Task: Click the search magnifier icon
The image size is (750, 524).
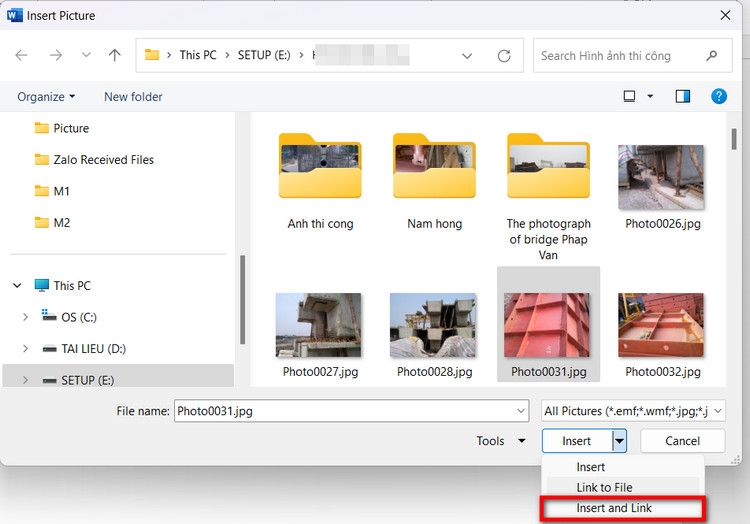Action: point(712,56)
